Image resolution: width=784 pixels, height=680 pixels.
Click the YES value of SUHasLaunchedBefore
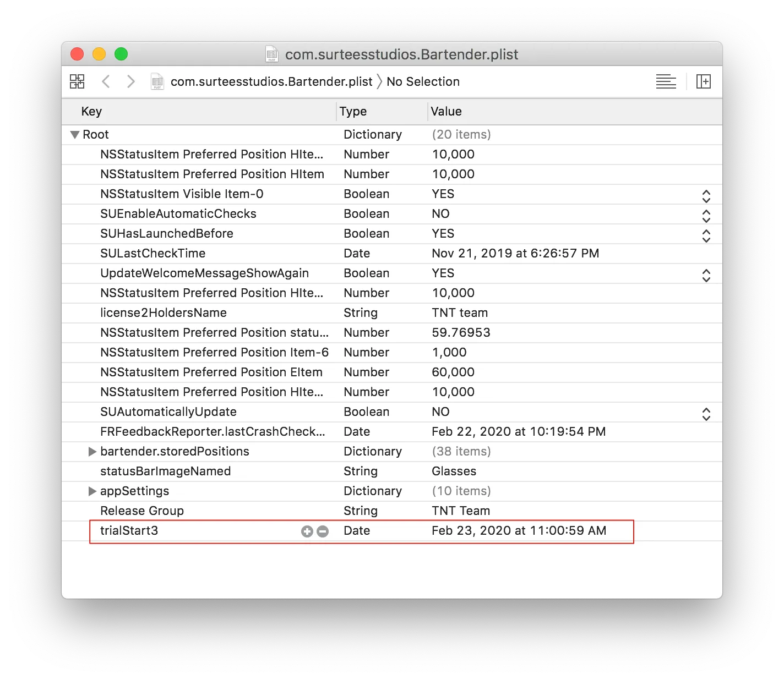click(443, 233)
